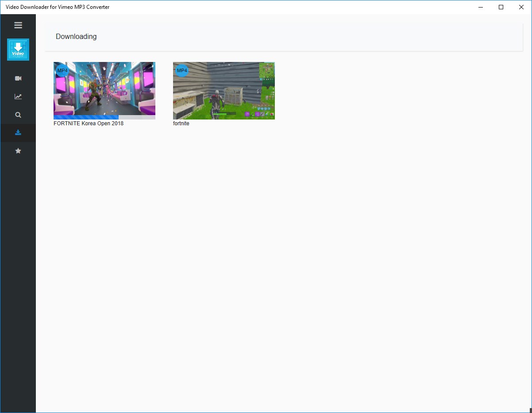The width and height of the screenshot is (532, 413).
Task: Open the favorites star section
Action: point(18,151)
